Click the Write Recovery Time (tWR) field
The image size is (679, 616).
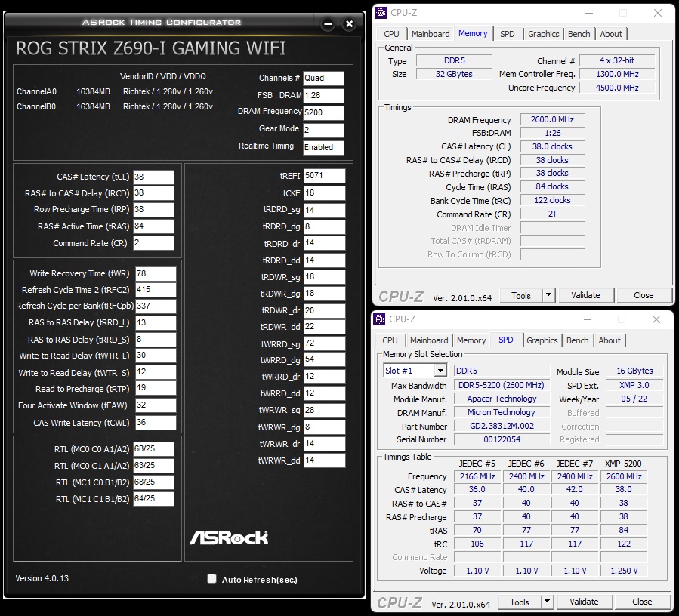156,273
